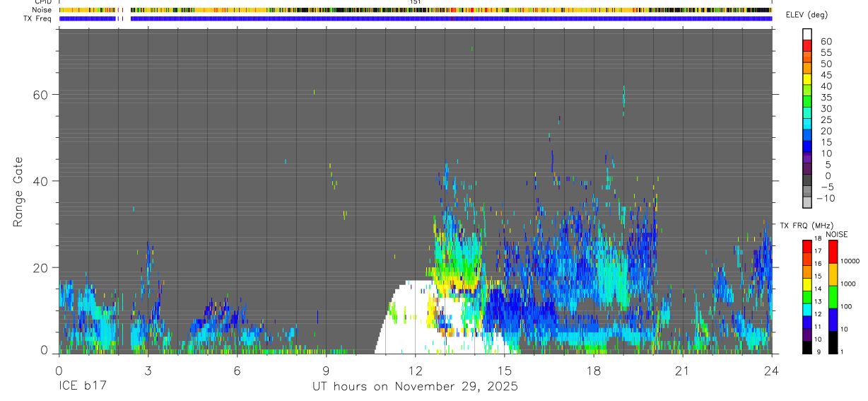Viewport: 868px width, 401px height.
Task: Click the '9' label on TX FRQ scale
Action: pos(818,351)
